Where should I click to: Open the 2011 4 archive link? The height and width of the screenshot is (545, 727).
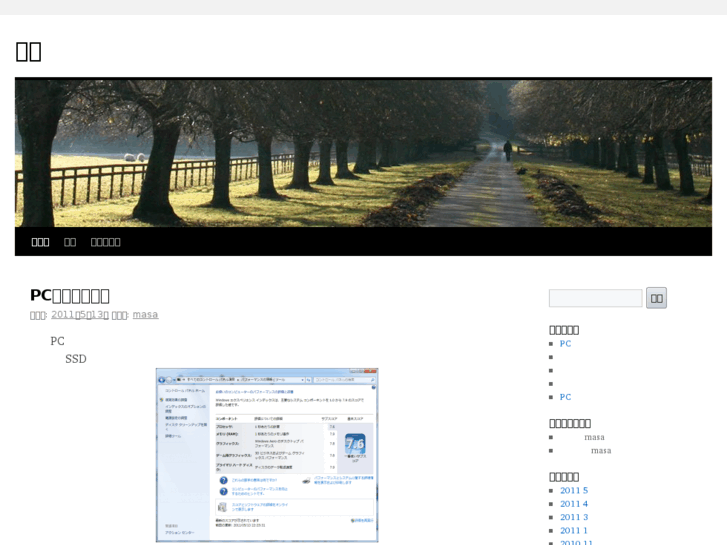click(574, 504)
